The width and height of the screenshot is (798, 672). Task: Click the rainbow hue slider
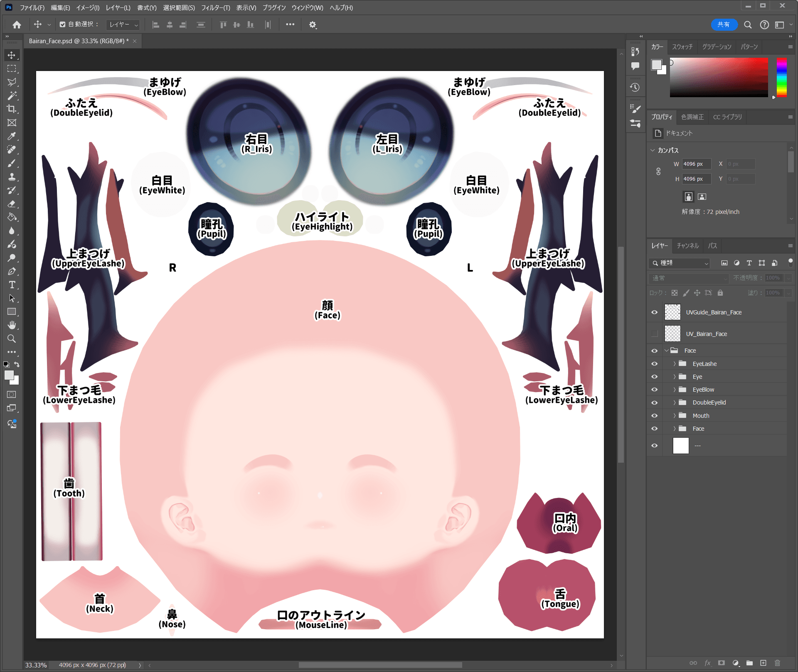point(782,78)
